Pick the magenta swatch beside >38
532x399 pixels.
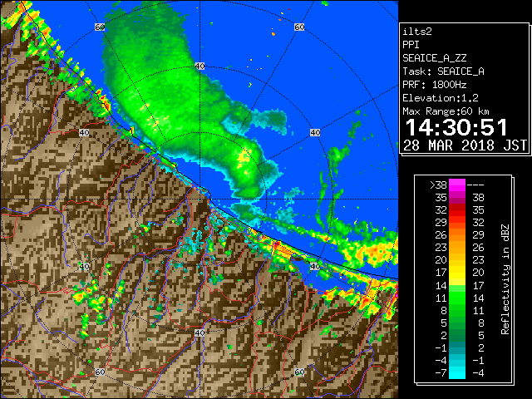[x=457, y=185]
